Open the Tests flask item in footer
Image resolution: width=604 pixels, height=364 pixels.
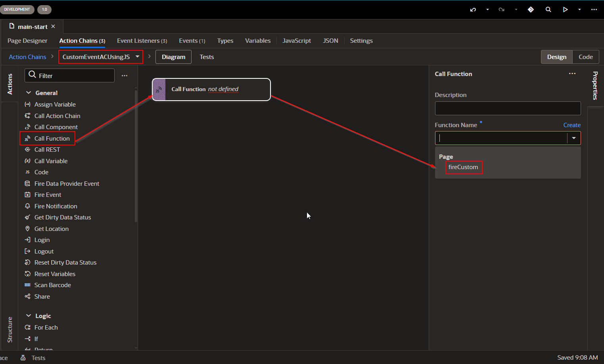point(33,358)
